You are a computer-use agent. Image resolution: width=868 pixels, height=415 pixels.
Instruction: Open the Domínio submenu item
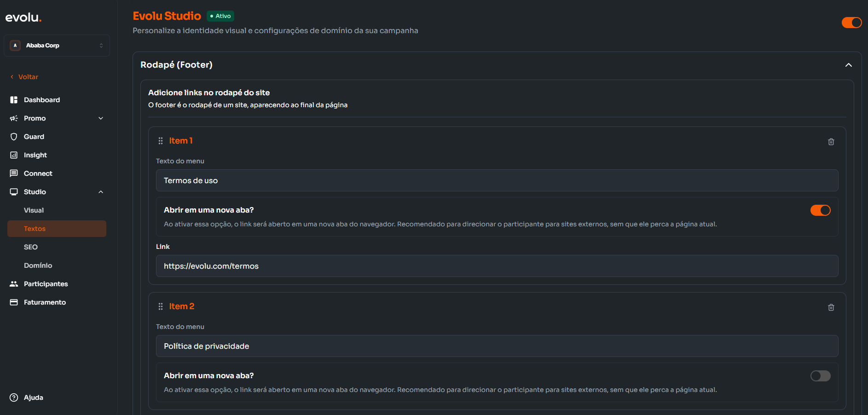pos(38,265)
